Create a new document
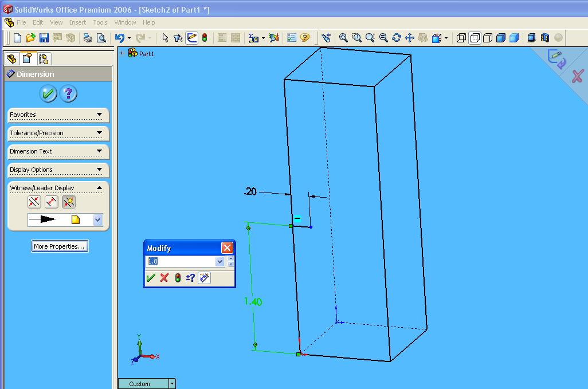588x389 pixels. coord(17,38)
